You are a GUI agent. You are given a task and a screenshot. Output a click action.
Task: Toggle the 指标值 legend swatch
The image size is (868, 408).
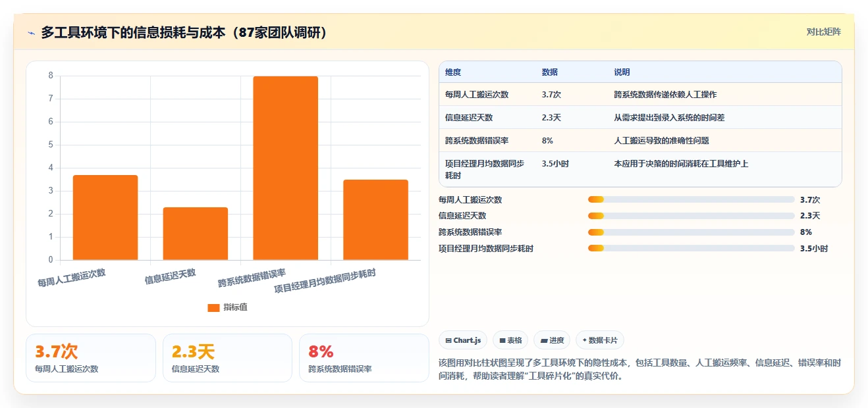[213, 307]
